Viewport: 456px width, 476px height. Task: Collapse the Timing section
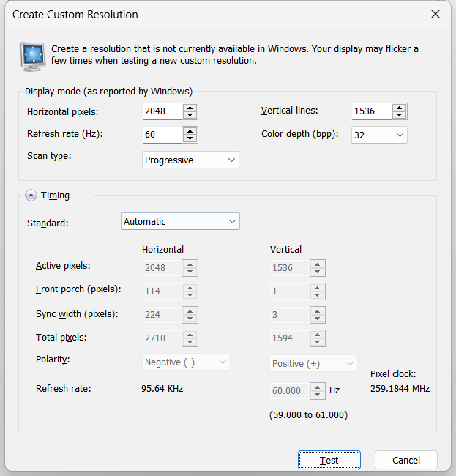click(x=31, y=196)
